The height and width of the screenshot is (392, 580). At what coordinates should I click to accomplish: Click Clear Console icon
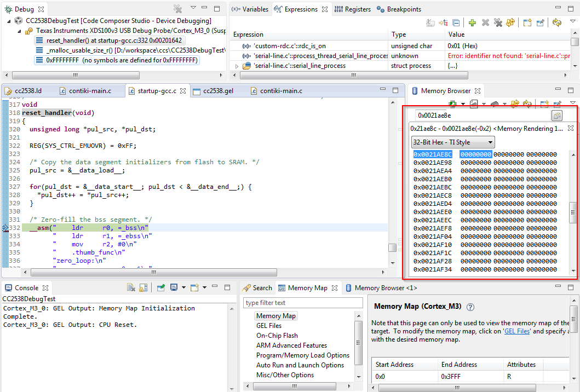click(x=130, y=287)
